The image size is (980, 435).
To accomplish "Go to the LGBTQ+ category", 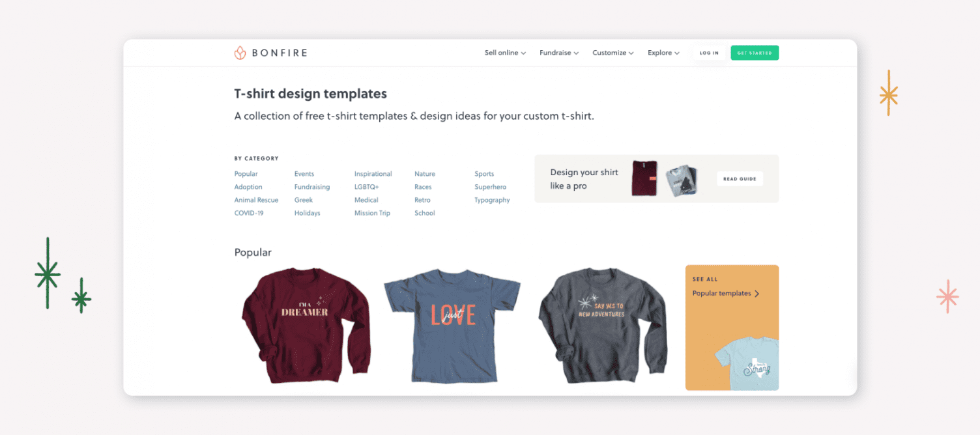I will pos(366,187).
